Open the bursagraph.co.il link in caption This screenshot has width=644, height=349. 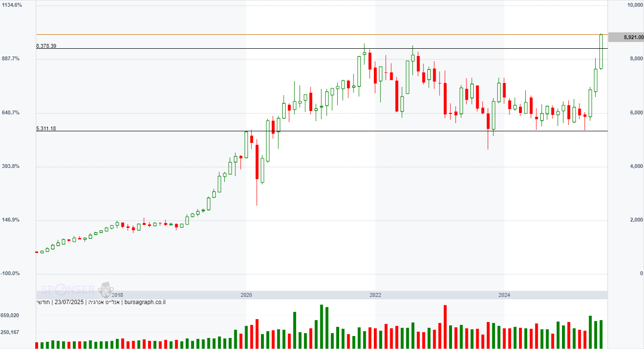coord(144,302)
